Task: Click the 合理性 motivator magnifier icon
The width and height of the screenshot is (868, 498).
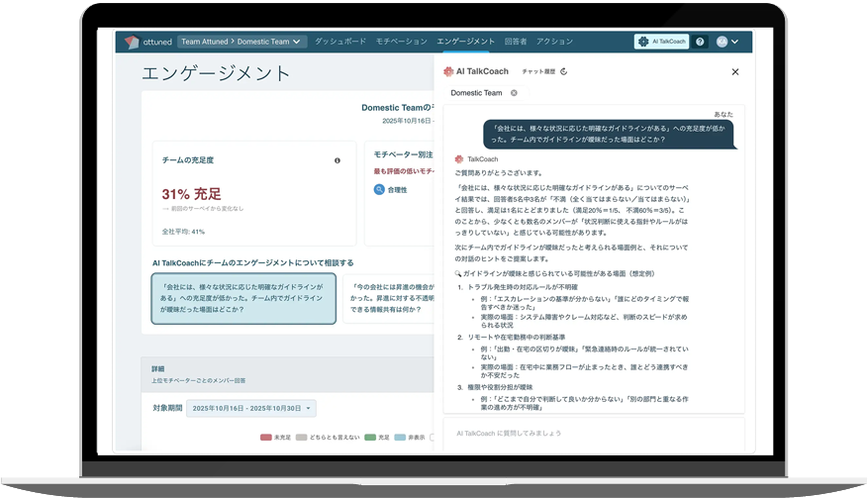Action: (x=379, y=189)
